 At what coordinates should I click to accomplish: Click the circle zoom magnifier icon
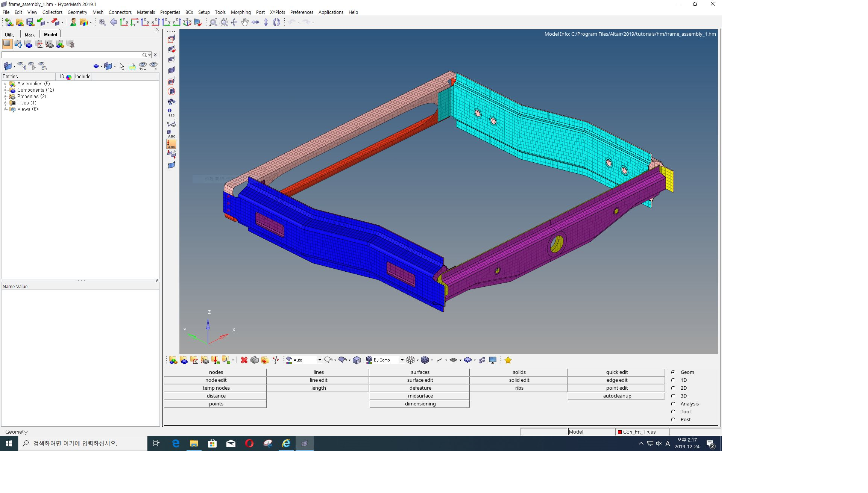tap(224, 23)
